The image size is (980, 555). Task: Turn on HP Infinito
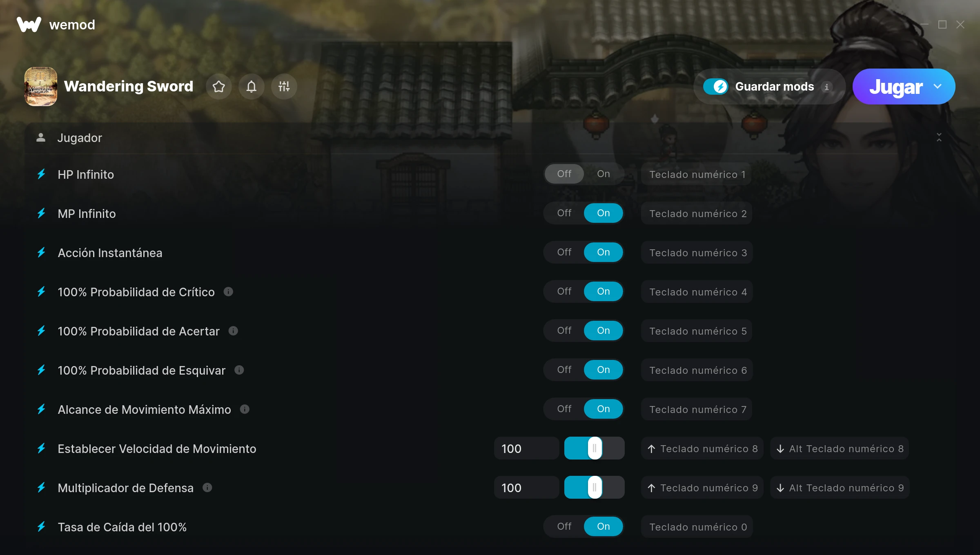[x=604, y=174]
